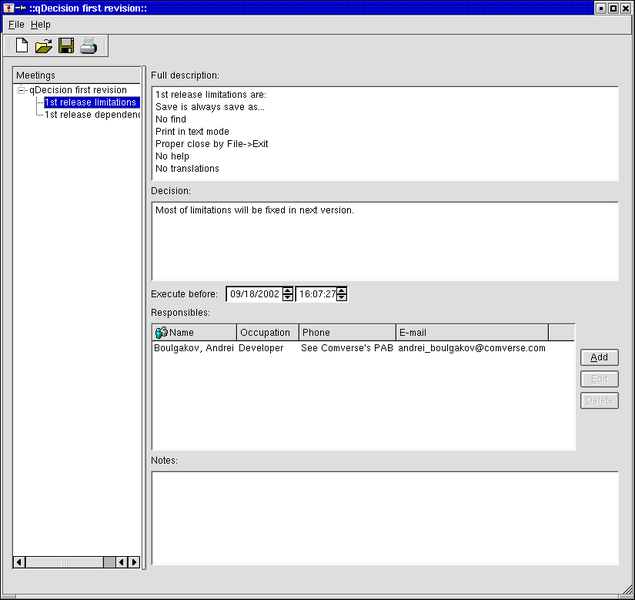Click 'No translations' line in description
Screen dimensions: 635x600
187,168
